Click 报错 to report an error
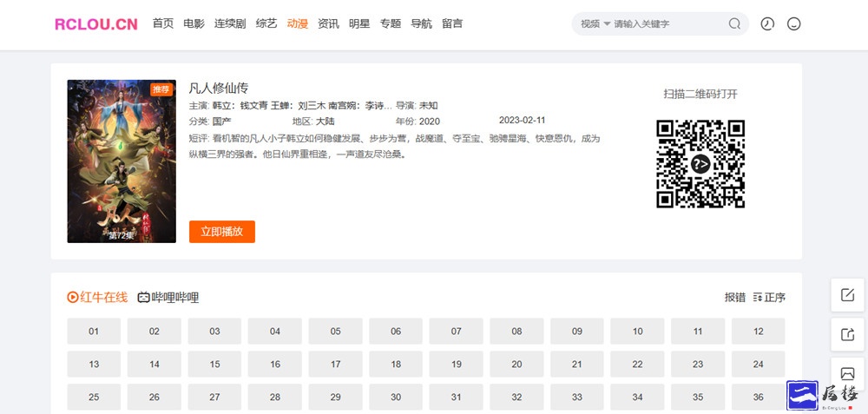The width and height of the screenshot is (868, 414). pos(734,297)
